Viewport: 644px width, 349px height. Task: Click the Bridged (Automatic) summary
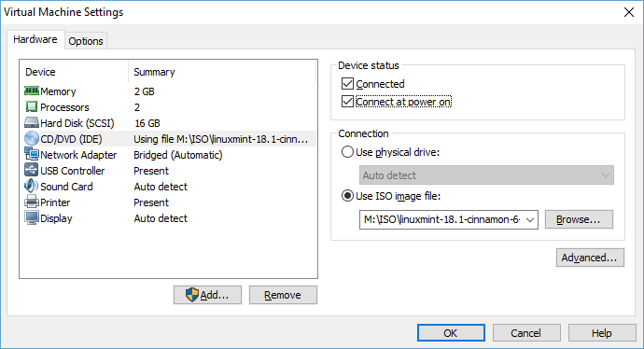click(x=178, y=155)
